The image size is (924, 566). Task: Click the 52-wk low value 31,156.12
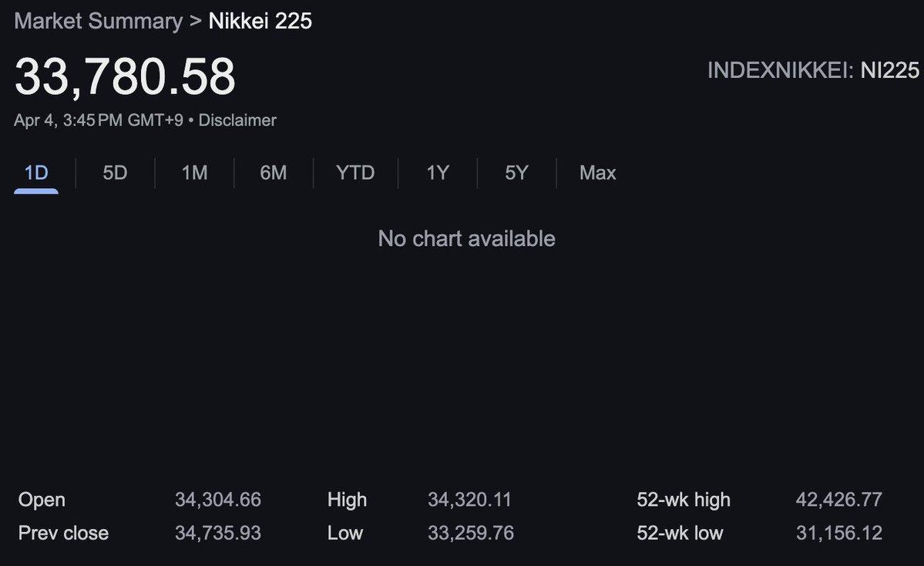point(838,533)
